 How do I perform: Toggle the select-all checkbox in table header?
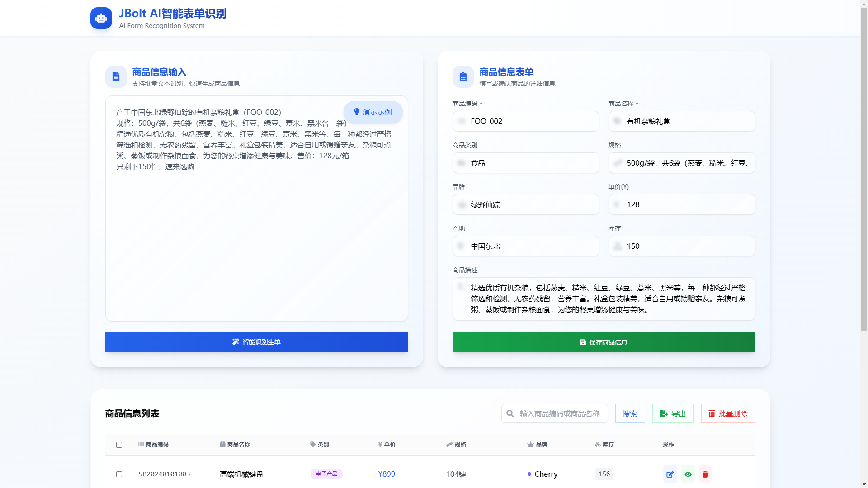click(x=119, y=445)
